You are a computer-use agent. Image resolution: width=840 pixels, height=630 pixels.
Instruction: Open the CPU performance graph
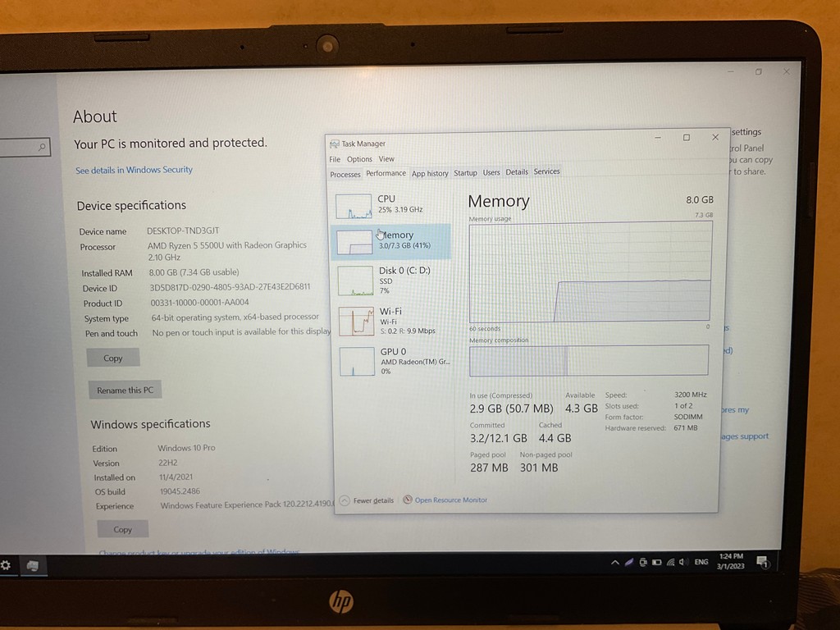tap(391, 205)
